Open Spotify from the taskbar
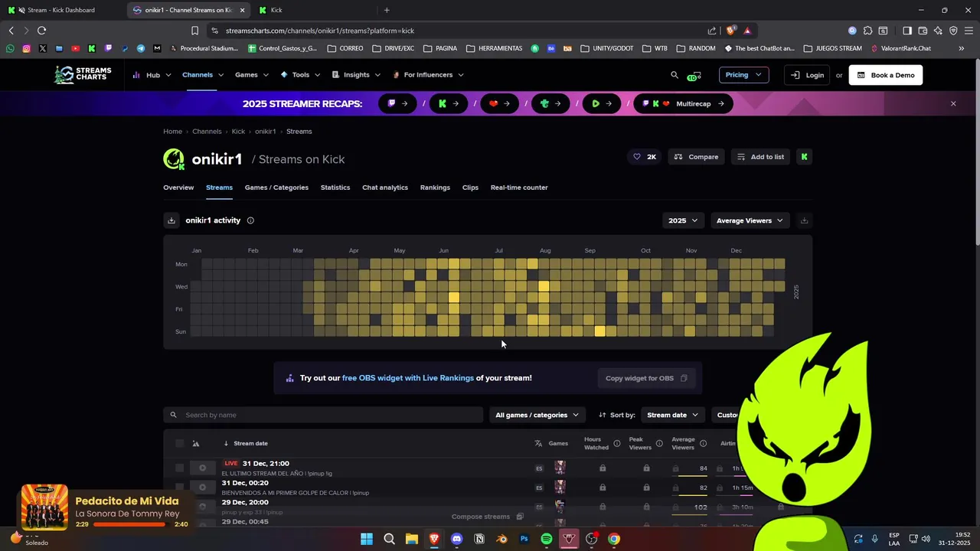This screenshot has height=551, width=980. [x=547, y=539]
